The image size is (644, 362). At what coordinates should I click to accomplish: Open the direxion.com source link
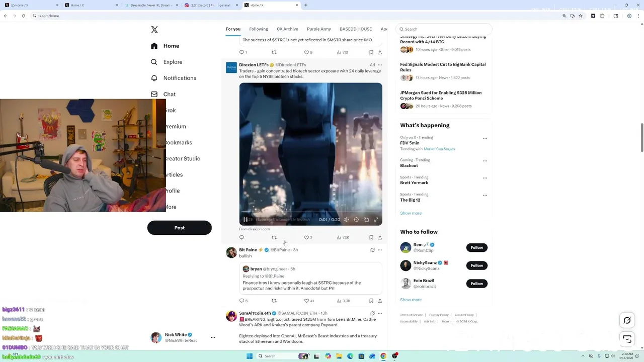coord(255,229)
